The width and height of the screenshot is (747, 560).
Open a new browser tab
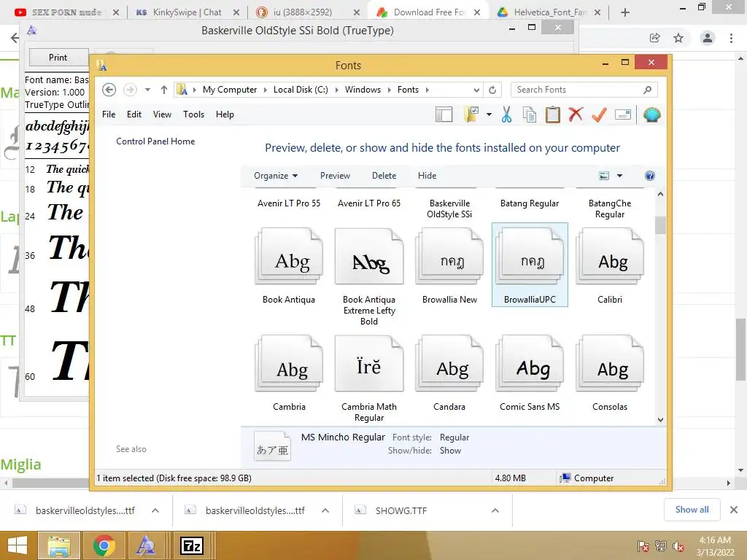tap(625, 12)
